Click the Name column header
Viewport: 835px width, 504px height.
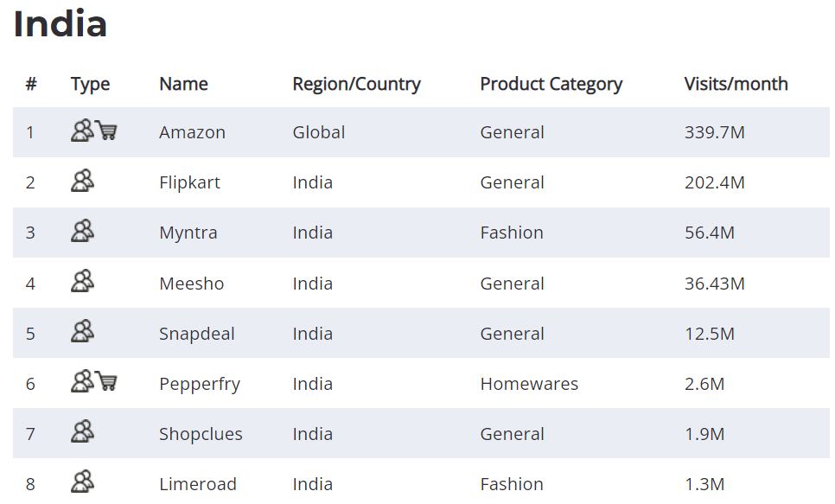click(184, 84)
